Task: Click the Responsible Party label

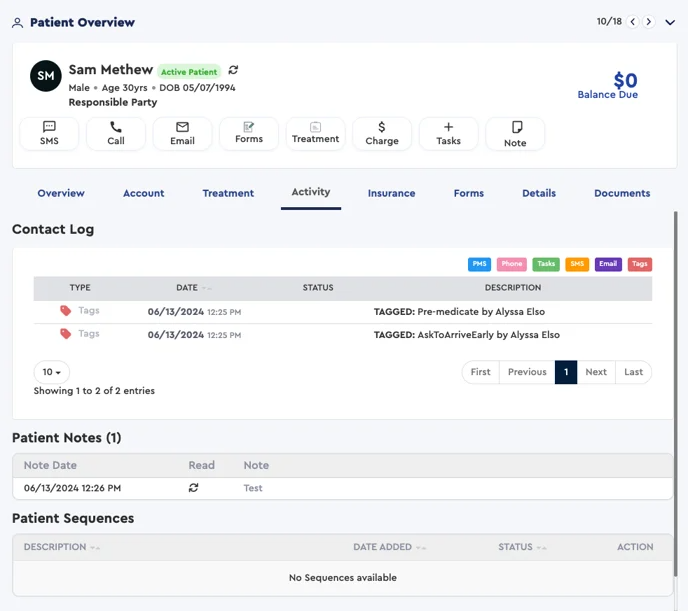Action: point(113,102)
